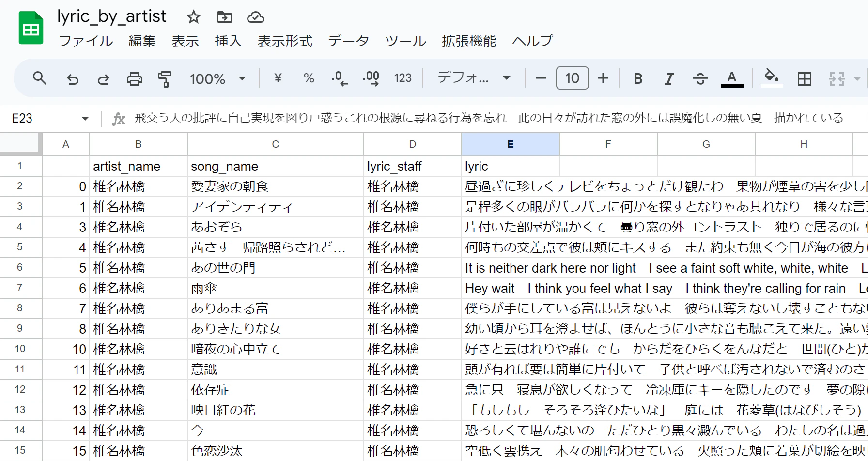Select the song_name header cell

pos(276,166)
